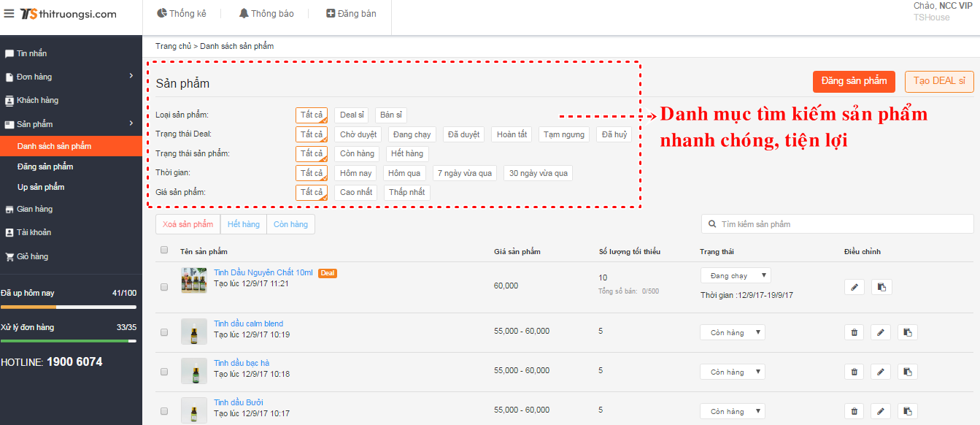The height and width of the screenshot is (425, 980).
Task: Open Đăng bán in top bar
Action: [351, 13]
